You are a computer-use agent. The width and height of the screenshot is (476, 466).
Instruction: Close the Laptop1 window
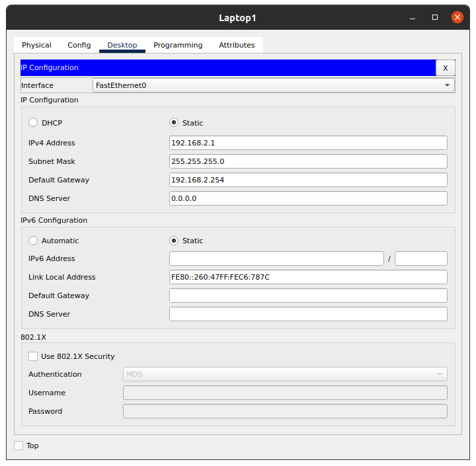click(457, 17)
